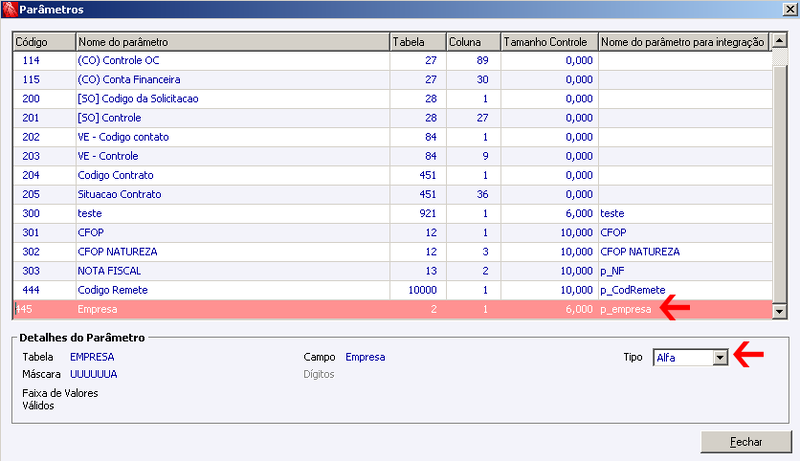
Task: Click the integration name p_NF
Action: pyautogui.click(x=612, y=271)
